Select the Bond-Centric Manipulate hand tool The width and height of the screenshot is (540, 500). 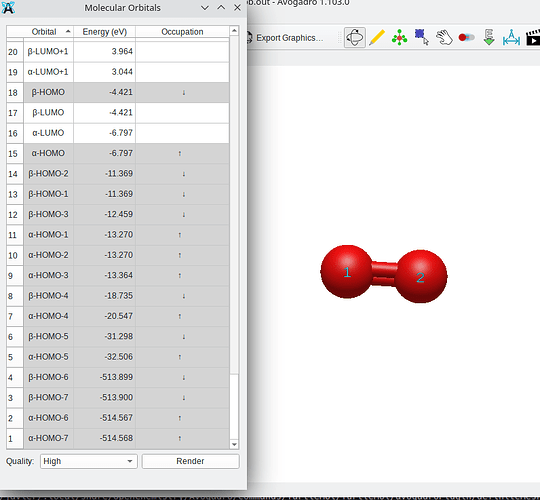[x=444, y=37]
